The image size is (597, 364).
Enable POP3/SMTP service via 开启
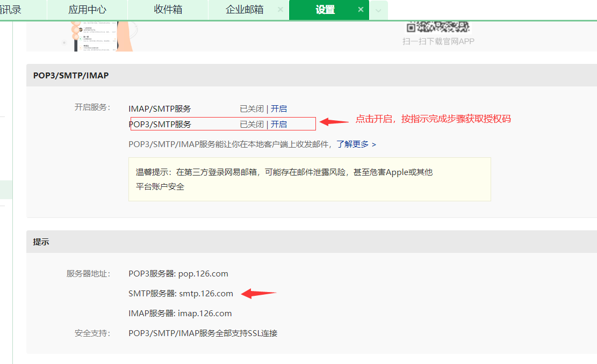coord(279,125)
